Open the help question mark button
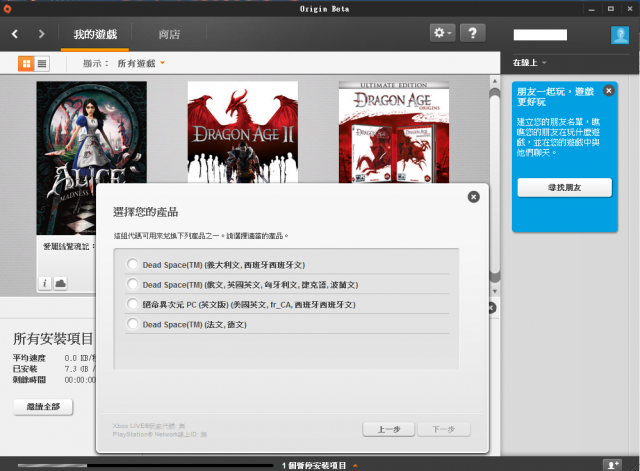Image resolution: width=640 pixels, height=471 pixels. (473, 33)
